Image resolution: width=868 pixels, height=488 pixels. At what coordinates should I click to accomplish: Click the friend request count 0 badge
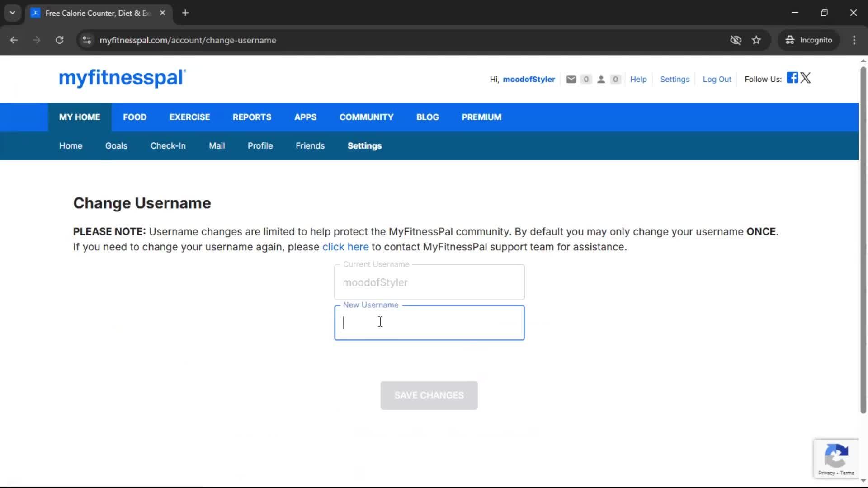(615, 80)
